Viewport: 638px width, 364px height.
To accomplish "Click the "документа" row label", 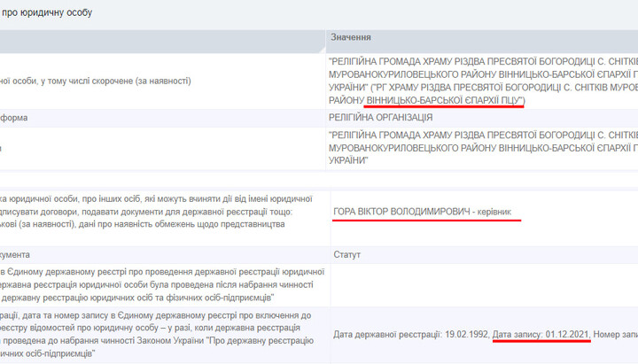I will coord(19,254).
